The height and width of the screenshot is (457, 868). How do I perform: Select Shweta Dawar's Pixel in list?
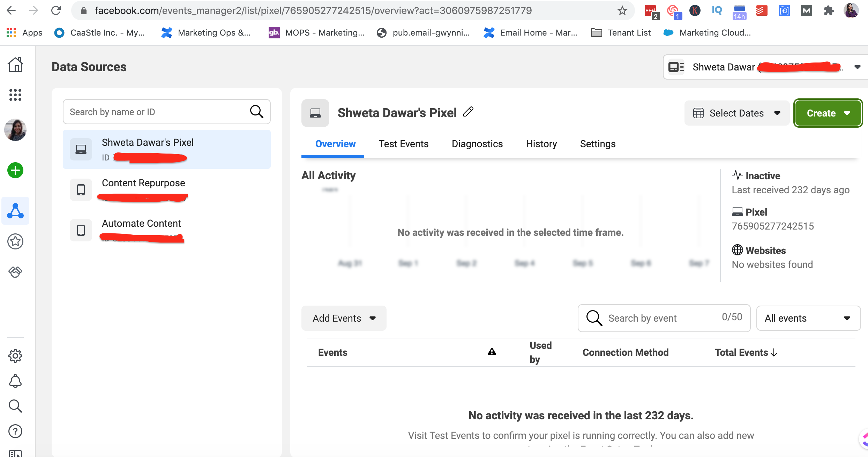click(x=167, y=149)
